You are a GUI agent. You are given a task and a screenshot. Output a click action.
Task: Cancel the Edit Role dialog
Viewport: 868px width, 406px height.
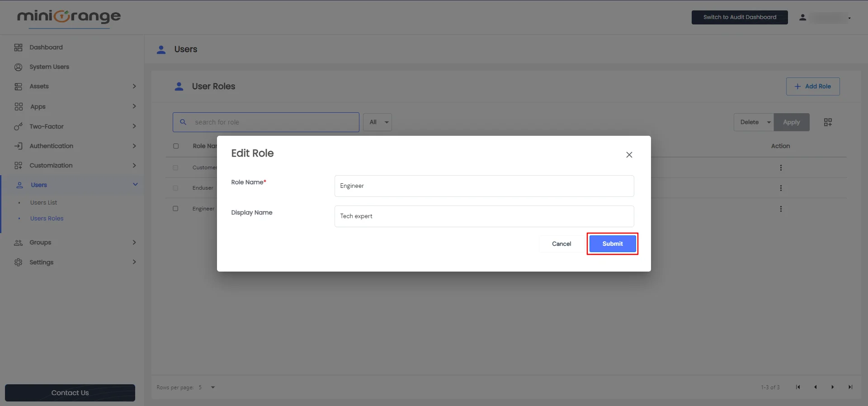click(x=561, y=244)
